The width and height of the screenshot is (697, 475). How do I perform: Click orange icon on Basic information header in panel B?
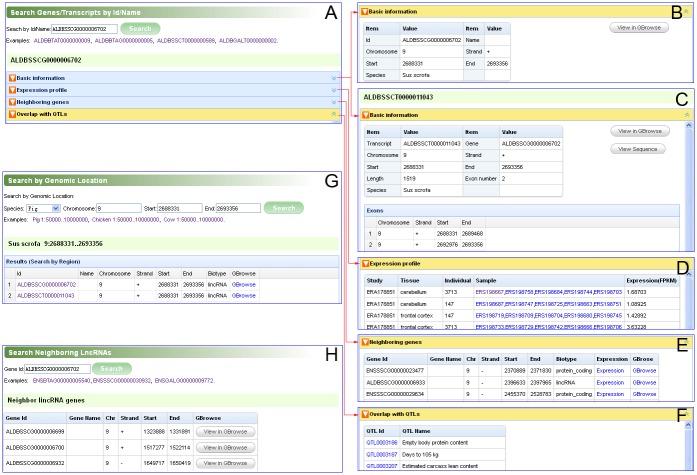click(x=365, y=11)
